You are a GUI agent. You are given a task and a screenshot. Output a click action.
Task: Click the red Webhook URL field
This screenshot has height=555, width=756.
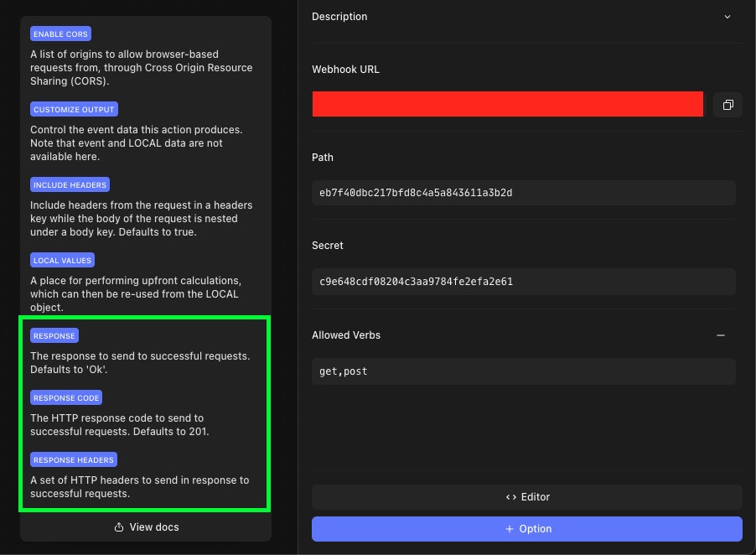coord(507,104)
